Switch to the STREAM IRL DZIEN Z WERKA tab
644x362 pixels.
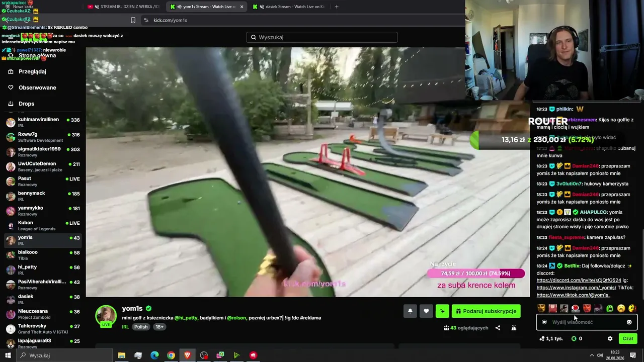pos(123,7)
